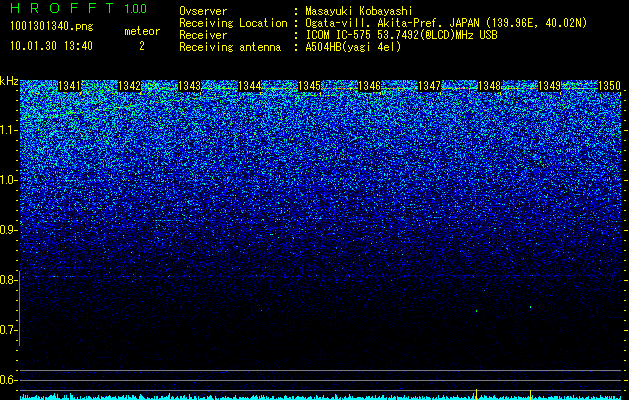Click the 1.0 kHz frequency axis label
Viewport: 629px width, 400px height.
click(8, 180)
